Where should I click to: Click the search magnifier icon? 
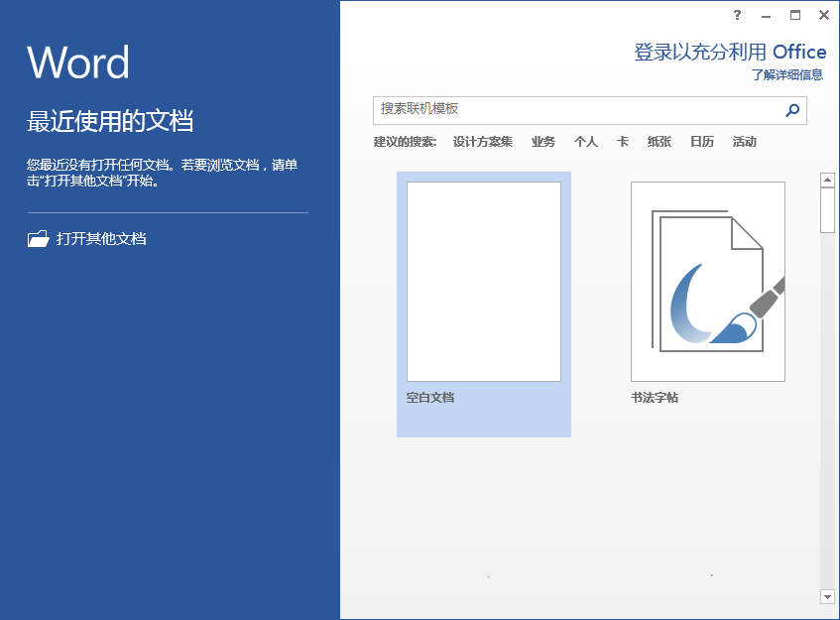click(x=792, y=110)
